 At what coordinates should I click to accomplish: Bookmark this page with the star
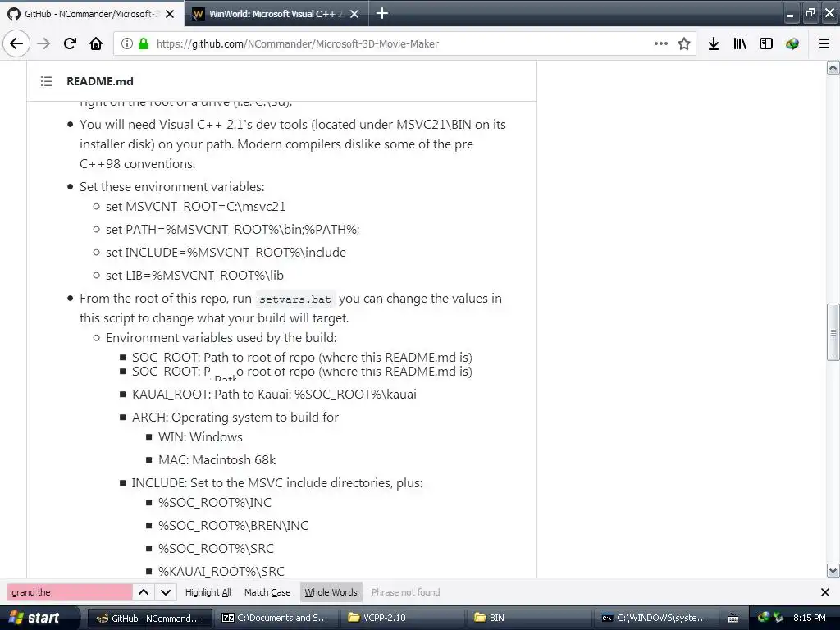pos(684,43)
